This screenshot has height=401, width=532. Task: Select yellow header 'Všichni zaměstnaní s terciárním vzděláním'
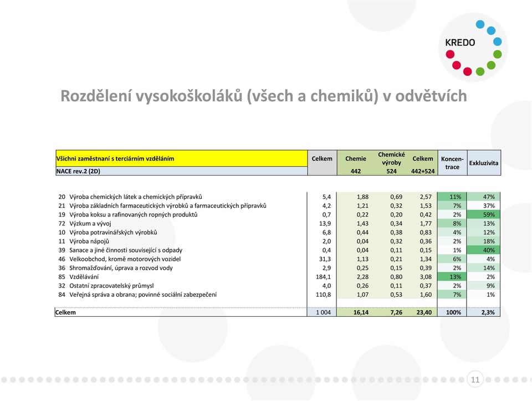pos(182,158)
